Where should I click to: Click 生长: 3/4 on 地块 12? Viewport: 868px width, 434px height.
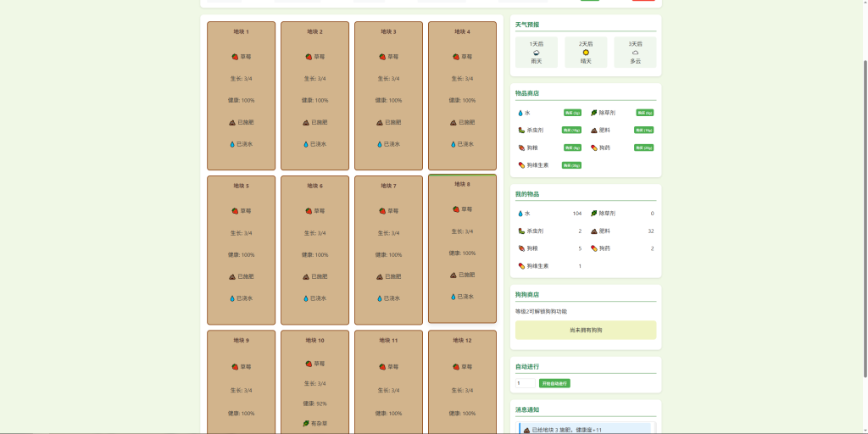[x=462, y=390]
